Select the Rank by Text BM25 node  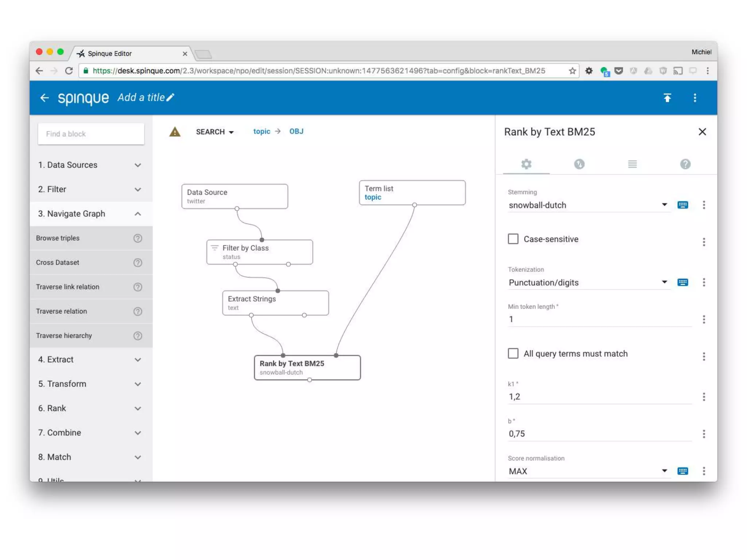pos(307,367)
